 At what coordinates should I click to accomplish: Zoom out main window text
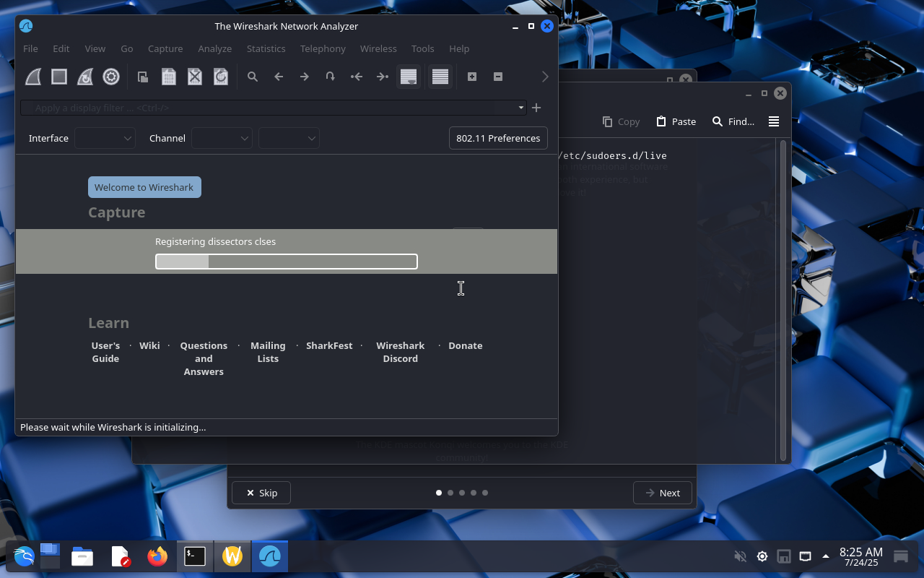point(498,77)
